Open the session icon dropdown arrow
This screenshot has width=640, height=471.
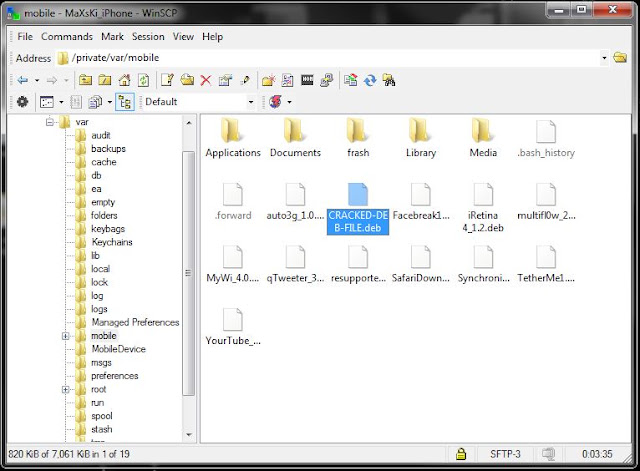tap(289, 102)
